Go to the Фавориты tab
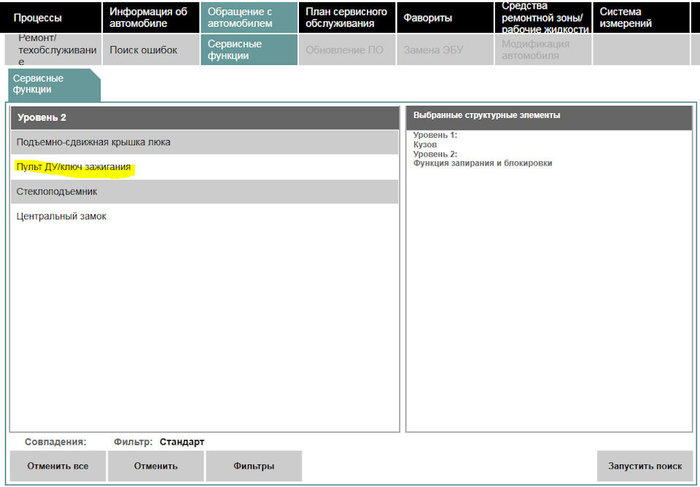This screenshot has height=487, width=700. pyautogui.click(x=444, y=18)
